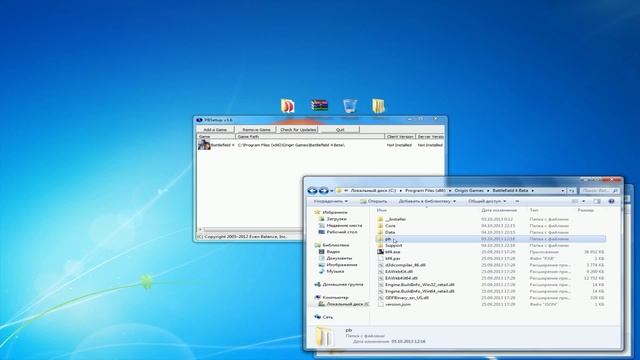
Task: Select Избранное in the navigation pane
Action: click(x=335, y=212)
